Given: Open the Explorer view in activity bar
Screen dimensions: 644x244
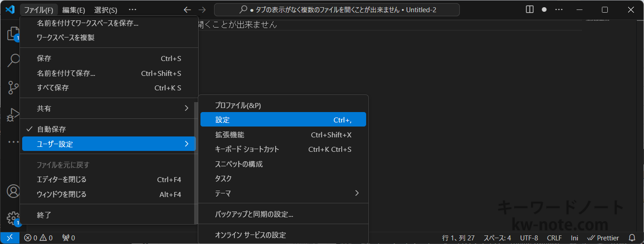Looking at the screenshot, I should (13, 34).
